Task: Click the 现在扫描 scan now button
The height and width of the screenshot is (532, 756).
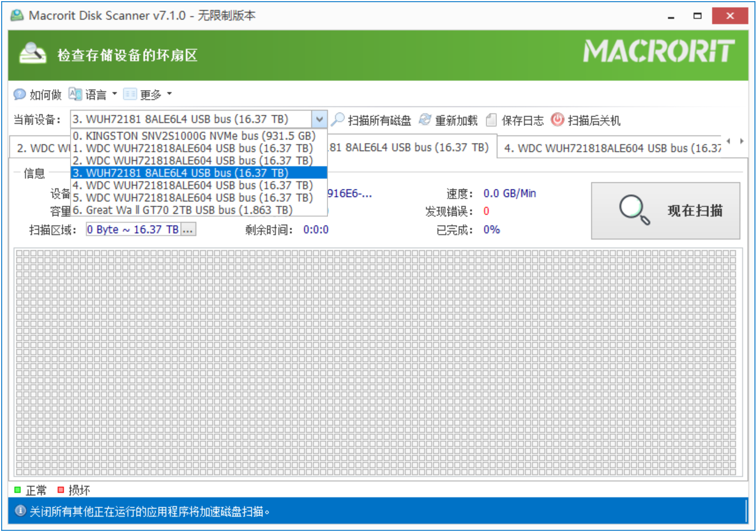Action: tap(665, 211)
